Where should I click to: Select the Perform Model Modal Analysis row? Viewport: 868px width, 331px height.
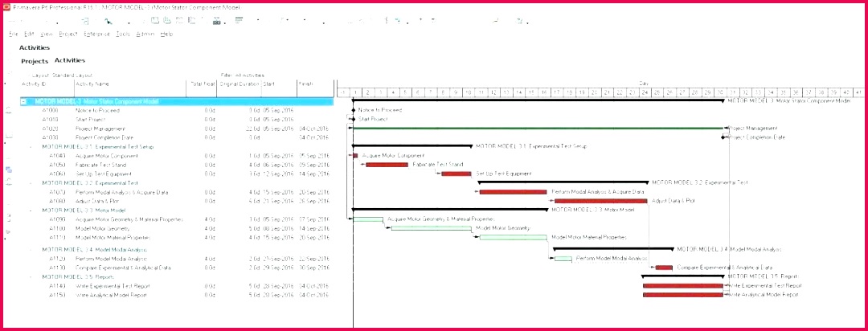177,259
